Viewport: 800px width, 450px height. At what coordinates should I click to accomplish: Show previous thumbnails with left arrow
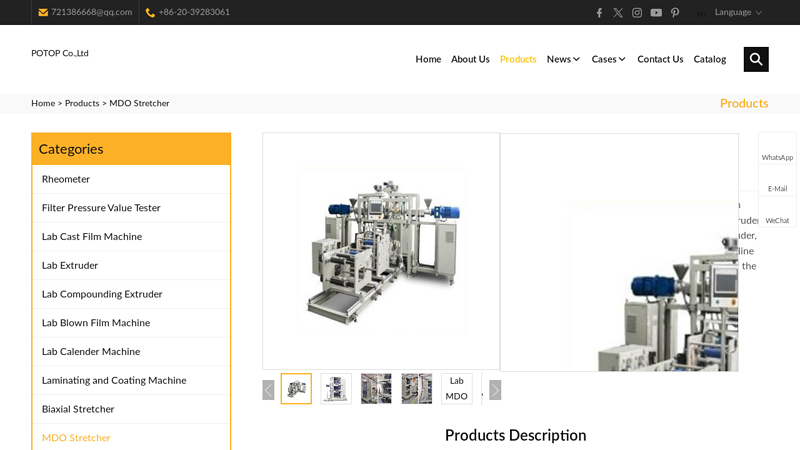(268, 390)
